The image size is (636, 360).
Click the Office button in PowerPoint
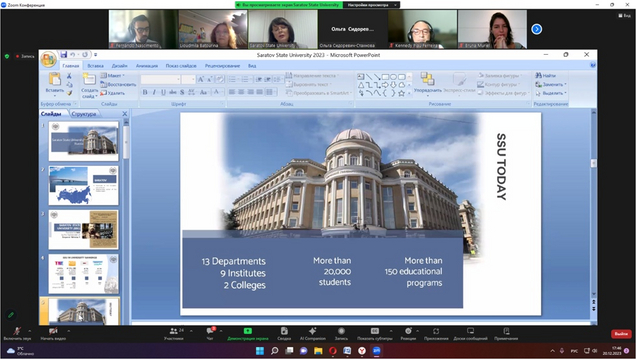point(48,59)
